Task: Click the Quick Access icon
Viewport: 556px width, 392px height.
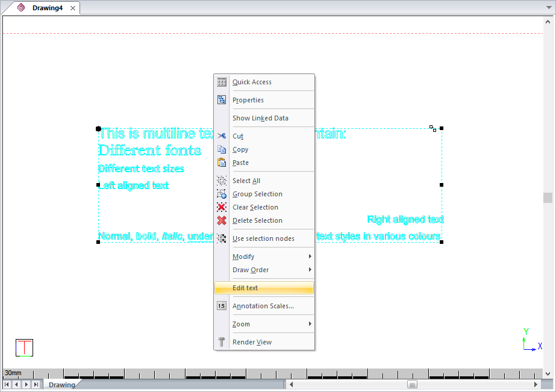Action: (221, 82)
